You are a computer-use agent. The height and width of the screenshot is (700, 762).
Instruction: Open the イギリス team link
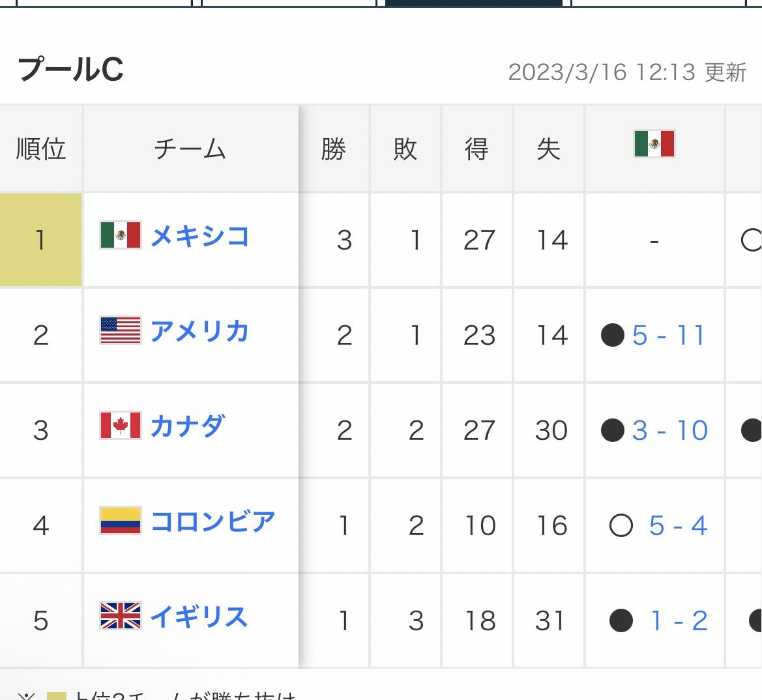199,617
